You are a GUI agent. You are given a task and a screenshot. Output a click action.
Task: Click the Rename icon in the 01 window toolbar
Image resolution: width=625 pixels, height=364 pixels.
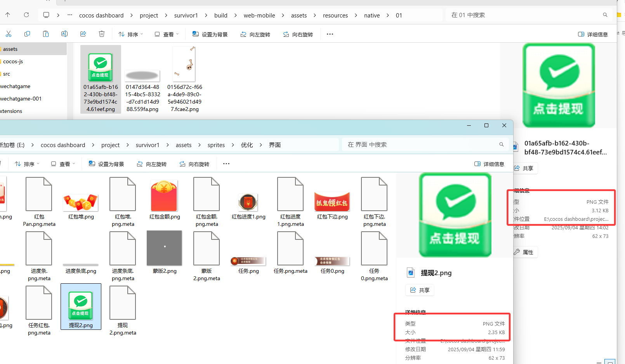pos(64,34)
